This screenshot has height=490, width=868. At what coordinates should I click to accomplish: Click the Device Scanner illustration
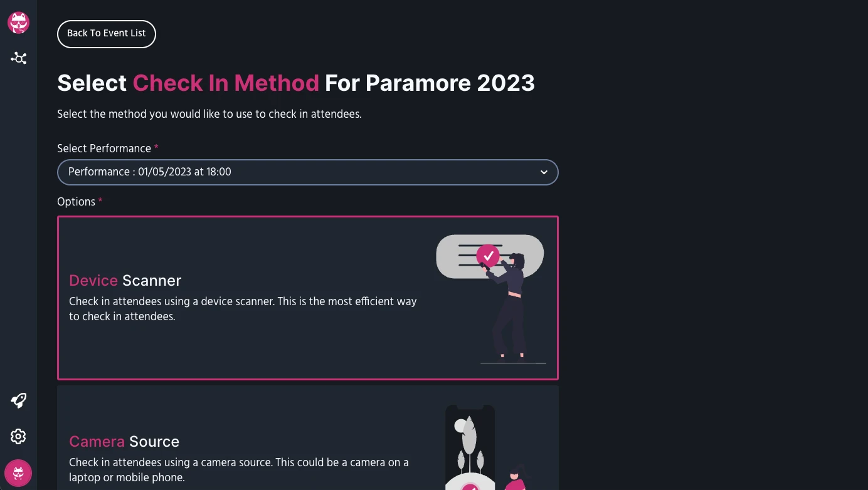point(490,299)
